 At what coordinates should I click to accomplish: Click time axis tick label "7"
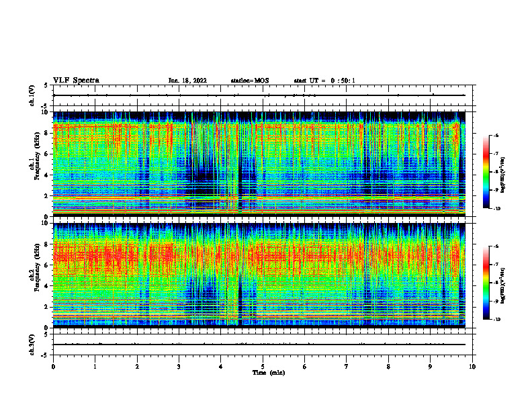click(347, 367)
